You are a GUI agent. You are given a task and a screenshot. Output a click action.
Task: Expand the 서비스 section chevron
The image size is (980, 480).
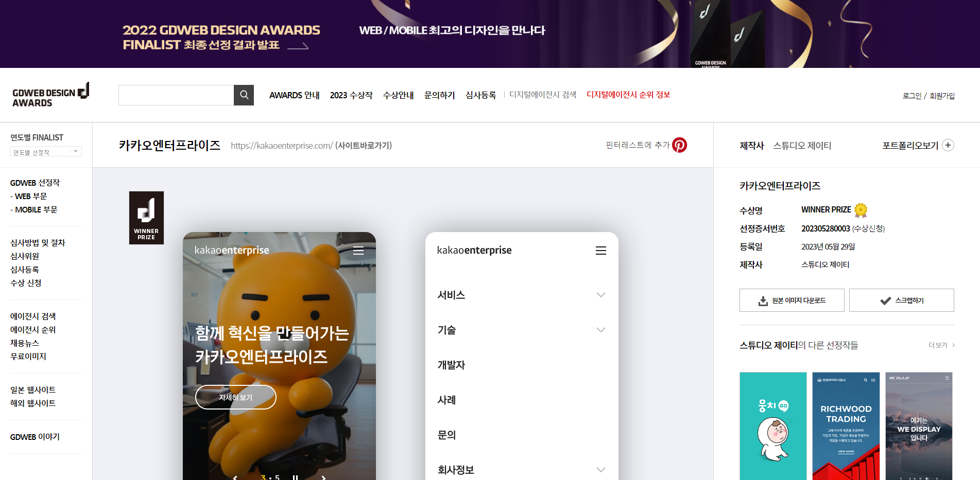click(x=600, y=295)
